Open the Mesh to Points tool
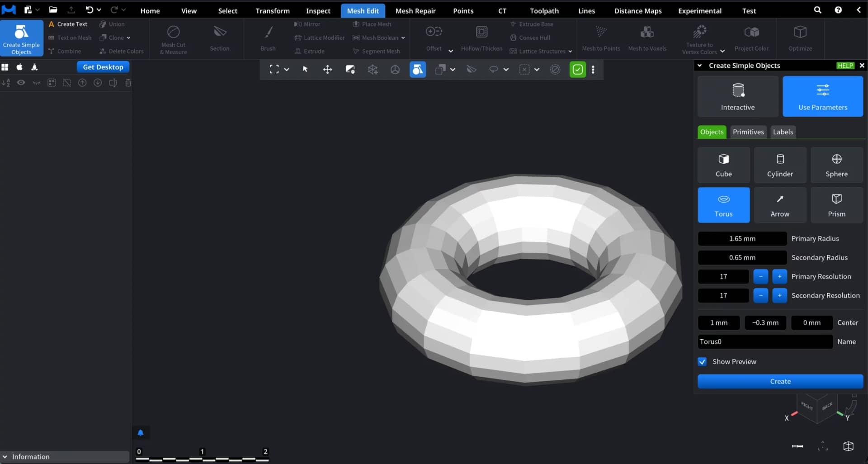 (x=601, y=38)
